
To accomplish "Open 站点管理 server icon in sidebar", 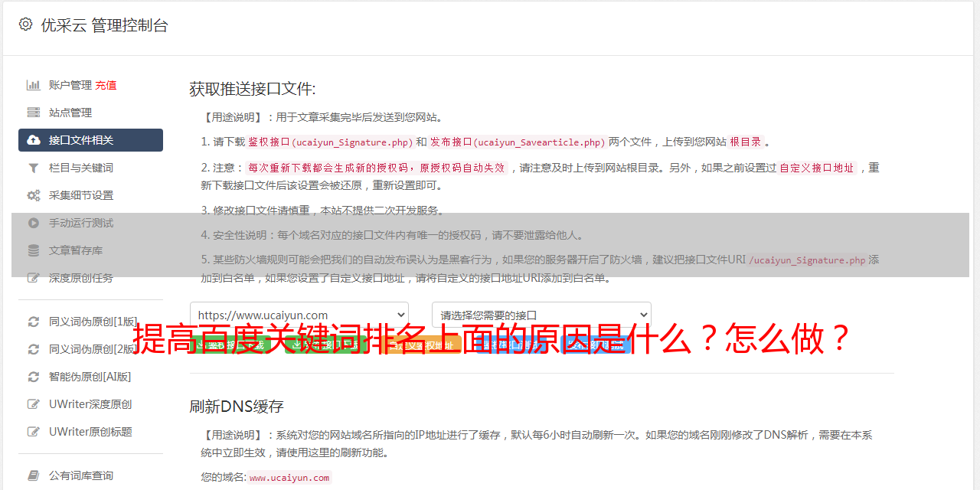I will (34, 113).
